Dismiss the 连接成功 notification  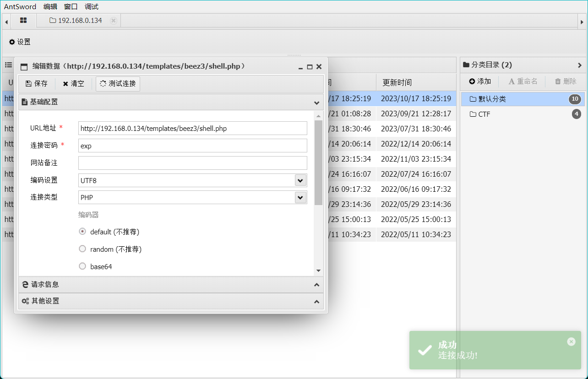click(571, 341)
